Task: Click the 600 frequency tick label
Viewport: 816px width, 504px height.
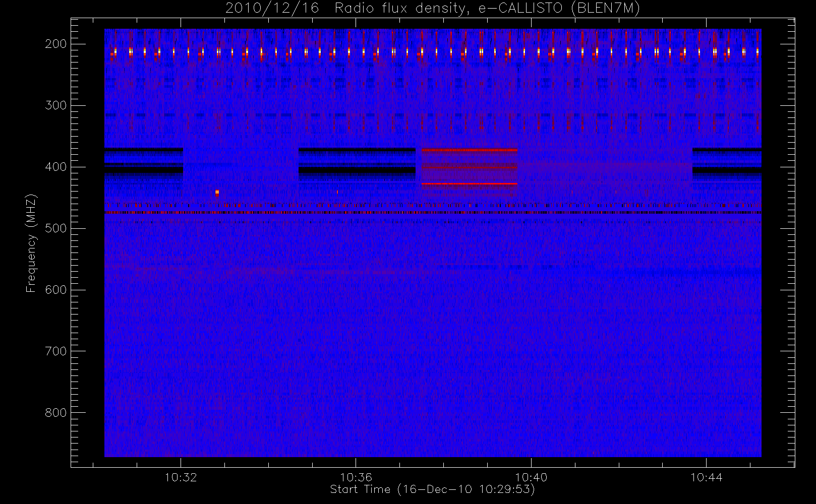Action: (55, 290)
